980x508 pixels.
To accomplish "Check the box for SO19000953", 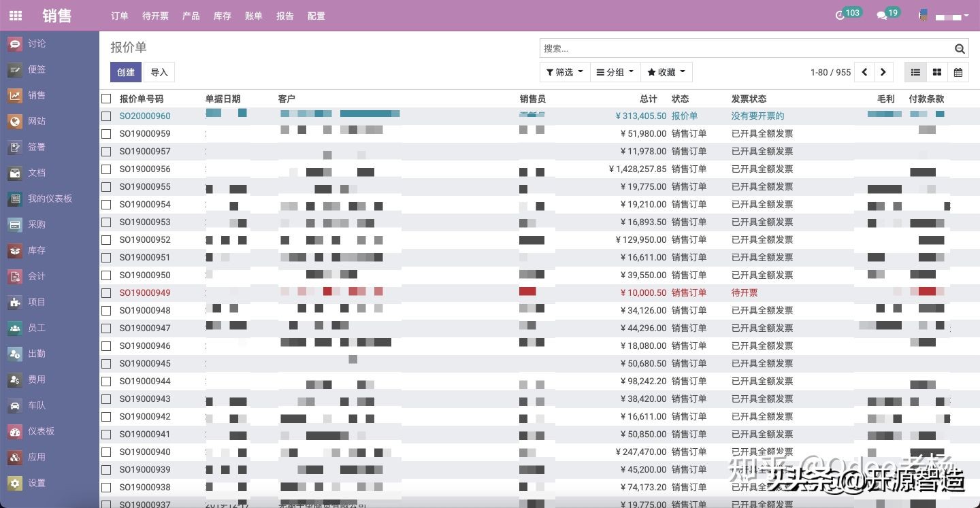I will coord(106,222).
